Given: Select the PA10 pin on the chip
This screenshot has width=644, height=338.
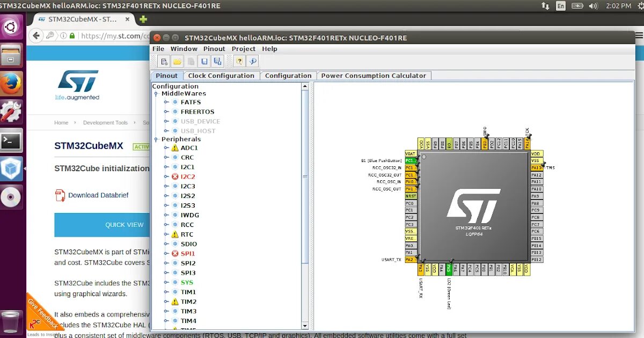Looking at the screenshot, I should click(537, 189).
